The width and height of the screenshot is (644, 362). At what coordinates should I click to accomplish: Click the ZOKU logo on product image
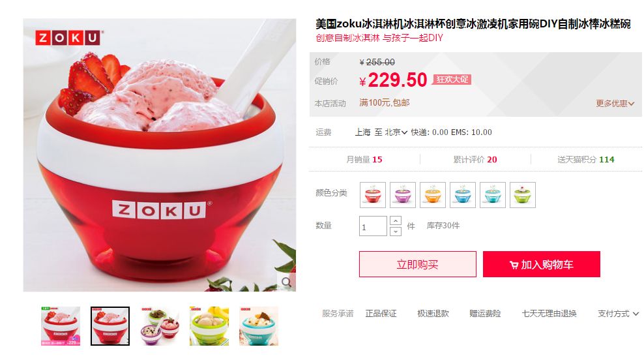click(69, 38)
